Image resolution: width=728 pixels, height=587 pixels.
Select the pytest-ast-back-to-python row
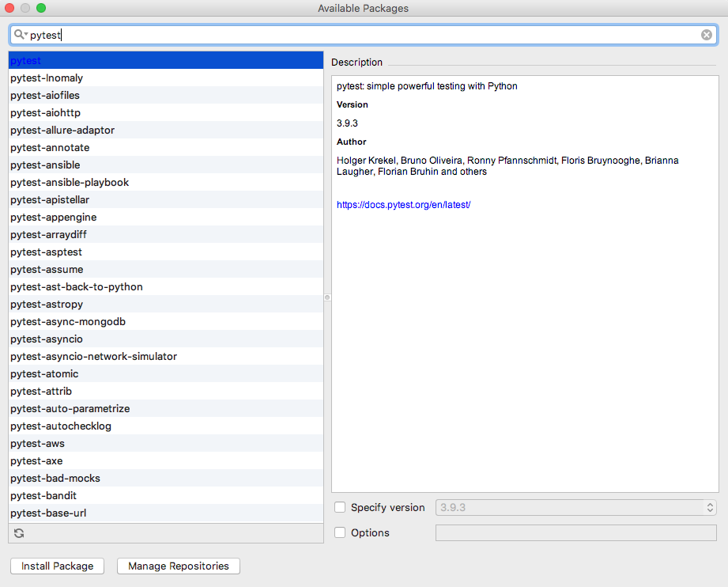166,287
